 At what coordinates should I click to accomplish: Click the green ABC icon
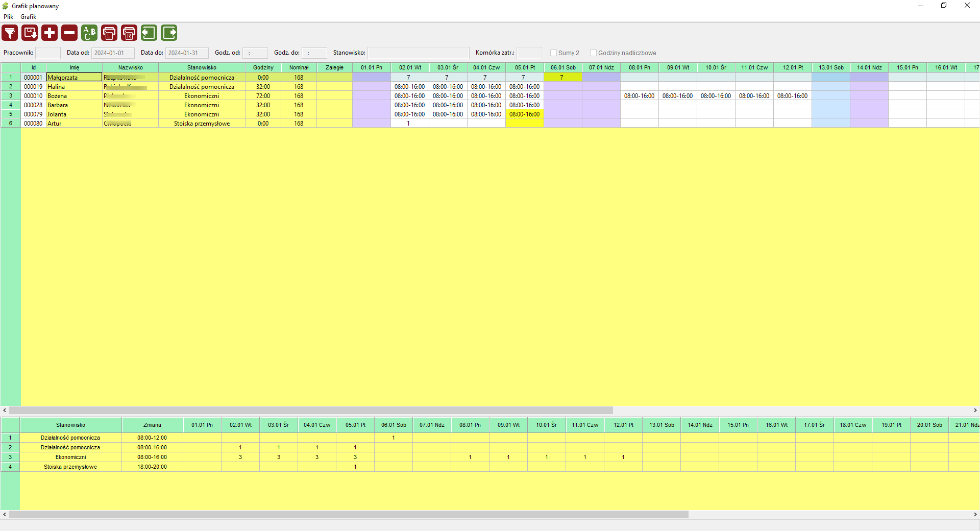pyautogui.click(x=89, y=33)
